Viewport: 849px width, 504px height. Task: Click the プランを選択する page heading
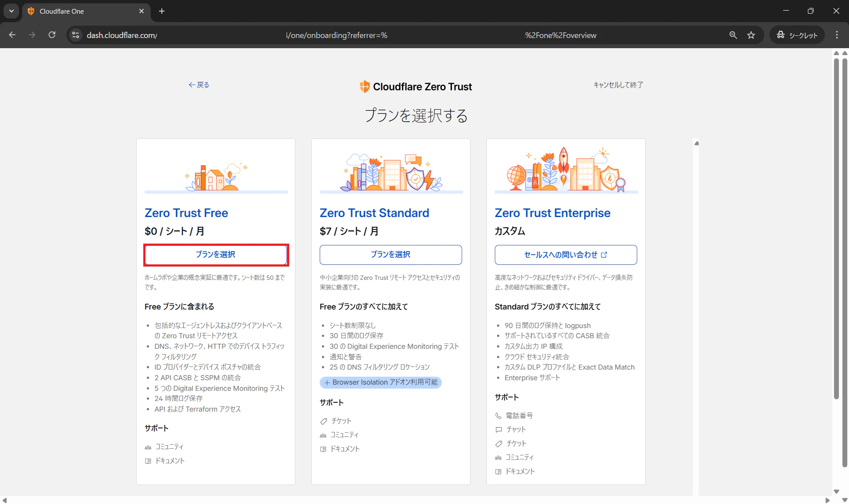[416, 115]
